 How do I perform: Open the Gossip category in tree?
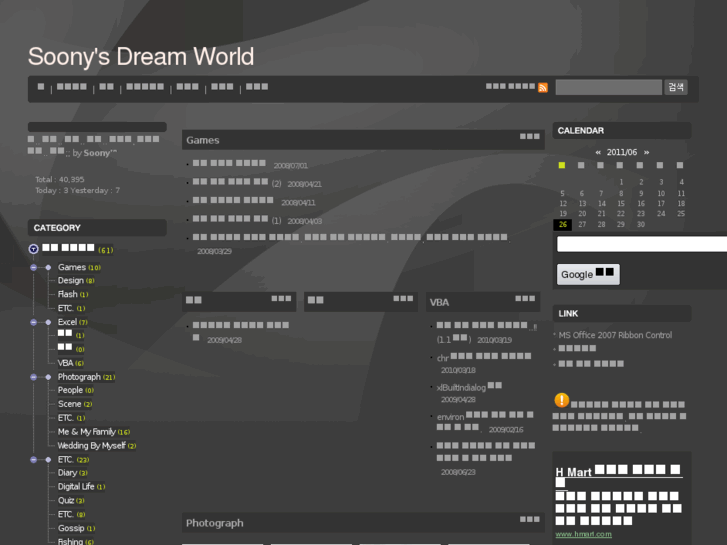[x=71, y=528]
